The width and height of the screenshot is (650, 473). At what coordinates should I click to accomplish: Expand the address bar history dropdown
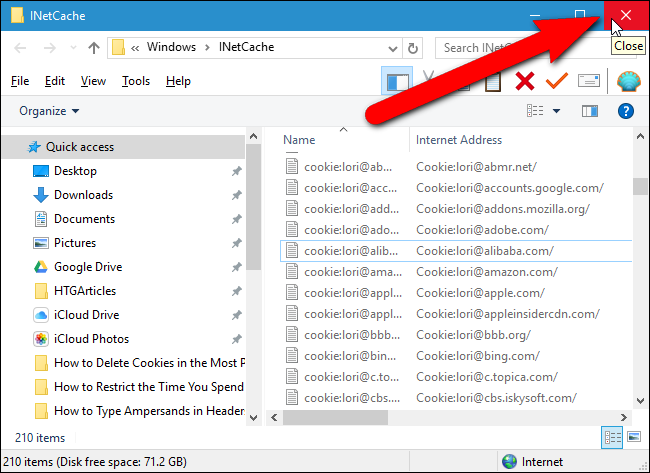tap(393, 49)
